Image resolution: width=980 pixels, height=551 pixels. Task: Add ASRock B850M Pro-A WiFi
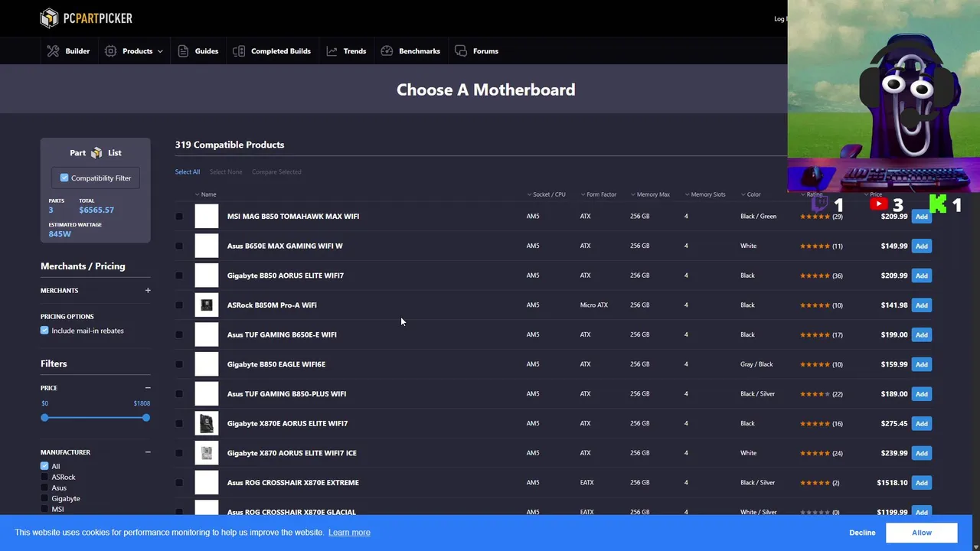point(922,305)
